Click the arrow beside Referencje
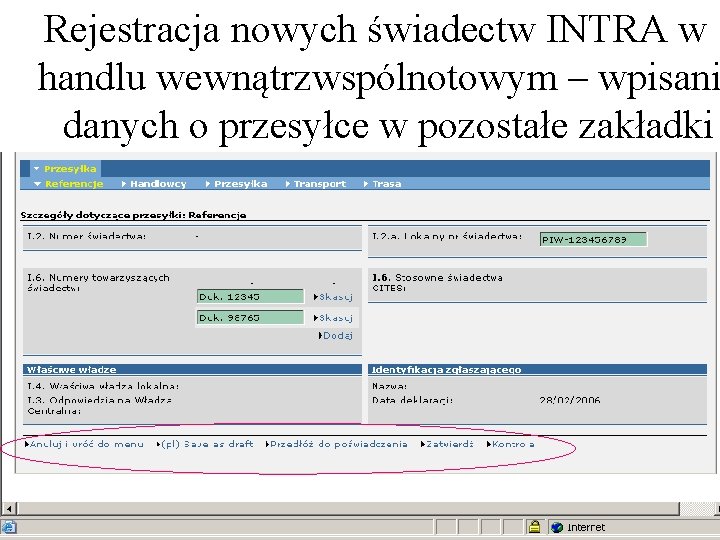This screenshot has width=720, height=540. (x=38, y=184)
